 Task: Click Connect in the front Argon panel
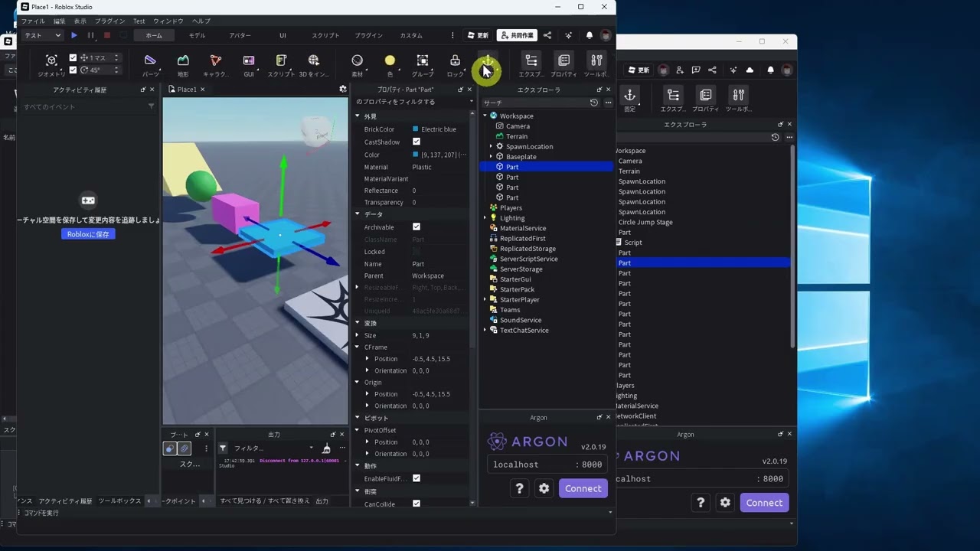tap(583, 488)
